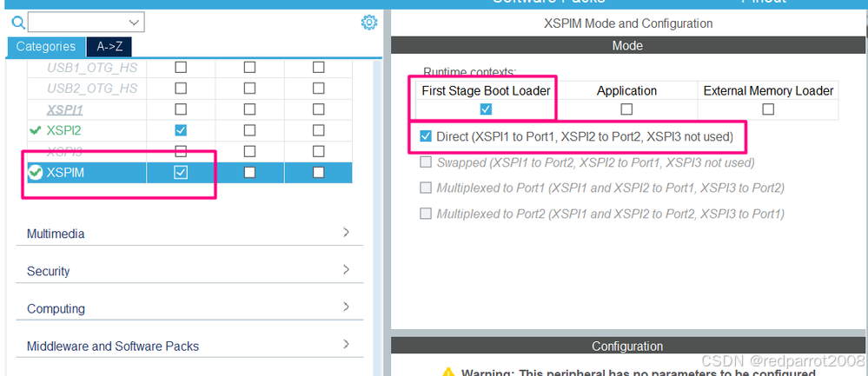This screenshot has width=868, height=376.
Task: Toggle second column checkbox for XSPI1
Action: point(249,109)
